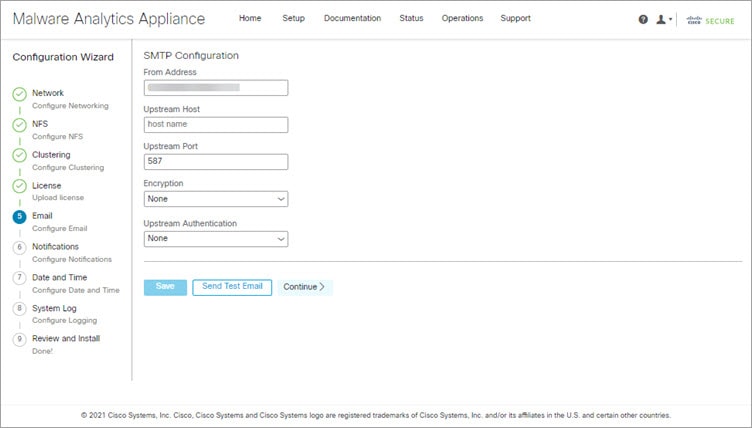Click the step 8 System Log circle
The height and width of the screenshot is (428, 752).
[x=20, y=309]
